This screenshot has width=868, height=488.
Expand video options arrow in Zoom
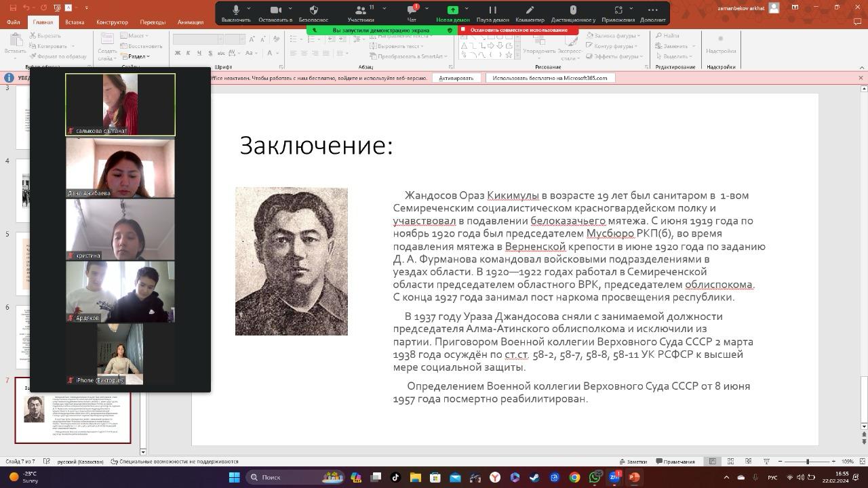[x=290, y=9]
